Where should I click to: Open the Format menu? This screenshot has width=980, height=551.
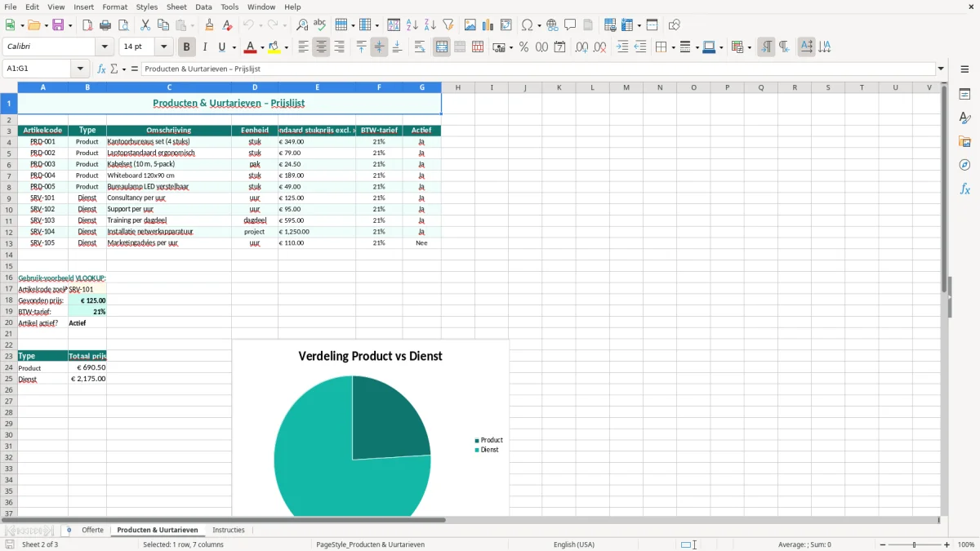click(115, 7)
